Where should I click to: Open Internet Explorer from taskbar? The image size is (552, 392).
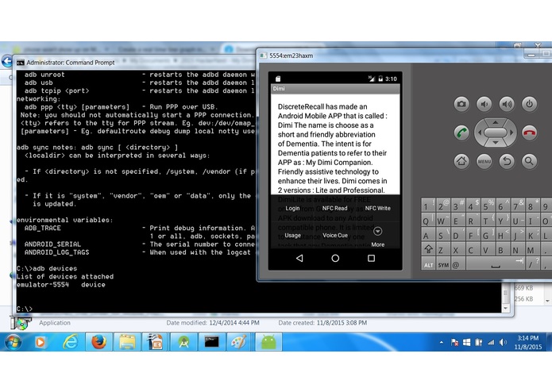tap(70, 342)
